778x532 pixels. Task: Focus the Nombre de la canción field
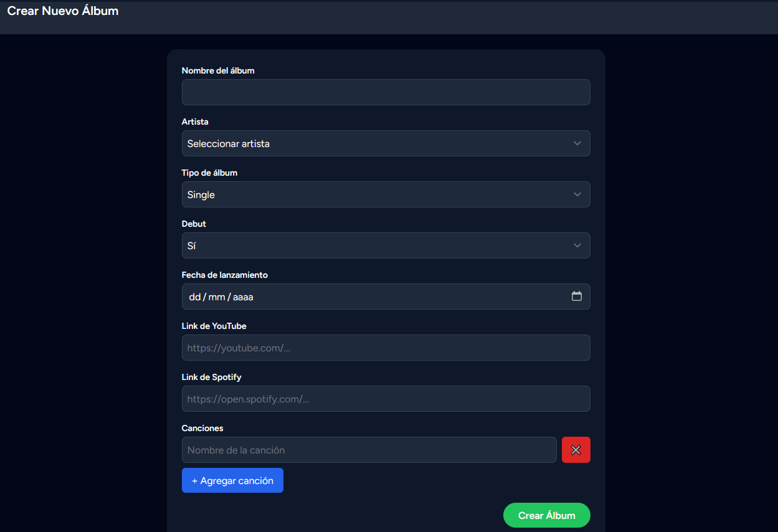[x=369, y=450]
